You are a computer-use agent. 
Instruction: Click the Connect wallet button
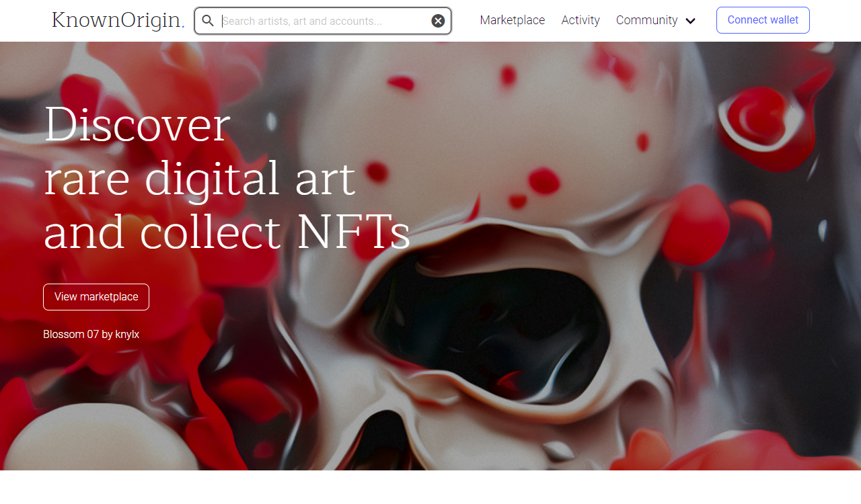pos(763,20)
